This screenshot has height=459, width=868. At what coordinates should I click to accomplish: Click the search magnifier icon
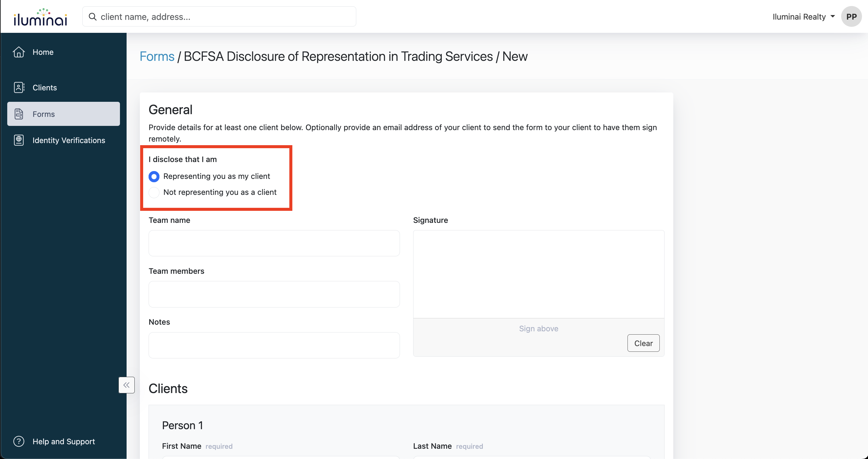[x=92, y=17]
